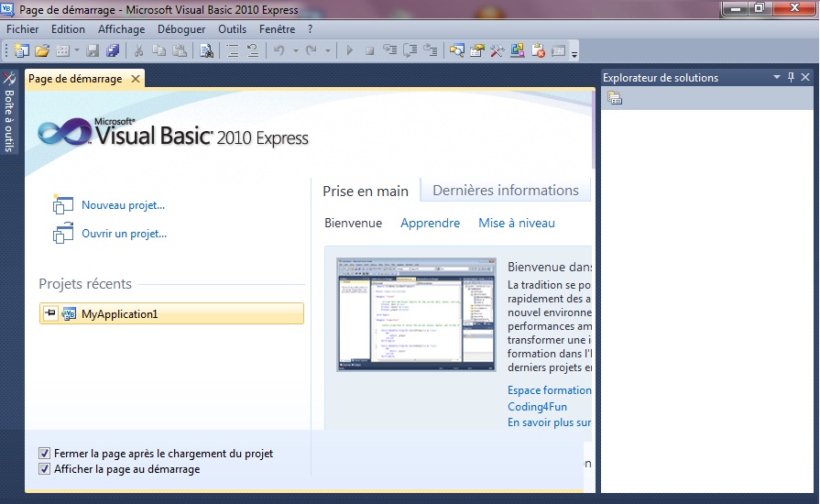This screenshot has height=504, width=820.
Task: Click the Step Out debug icon
Action: tap(431, 50)
